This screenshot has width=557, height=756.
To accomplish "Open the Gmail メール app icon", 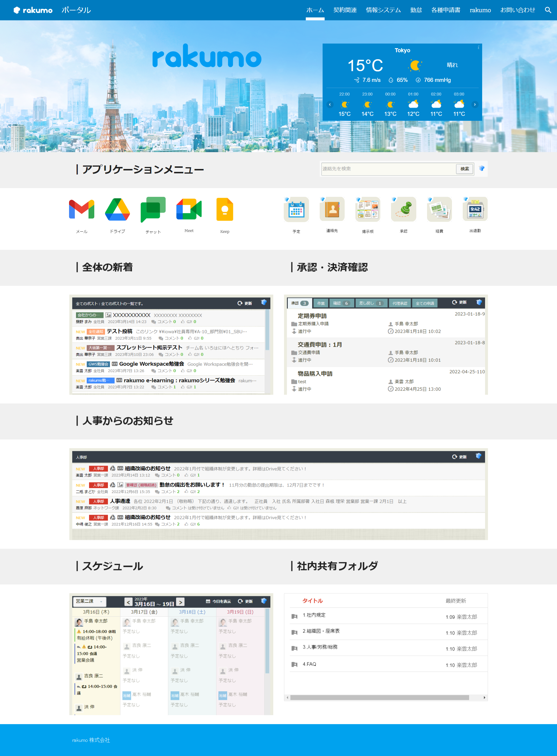I will (82, 209).
